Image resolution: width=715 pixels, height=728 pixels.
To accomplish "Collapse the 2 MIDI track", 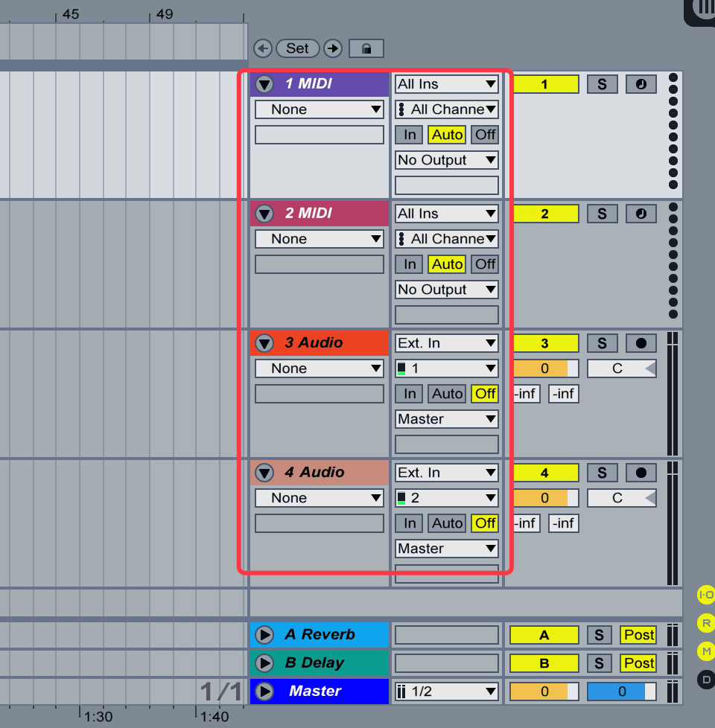I will pos(264,214).
